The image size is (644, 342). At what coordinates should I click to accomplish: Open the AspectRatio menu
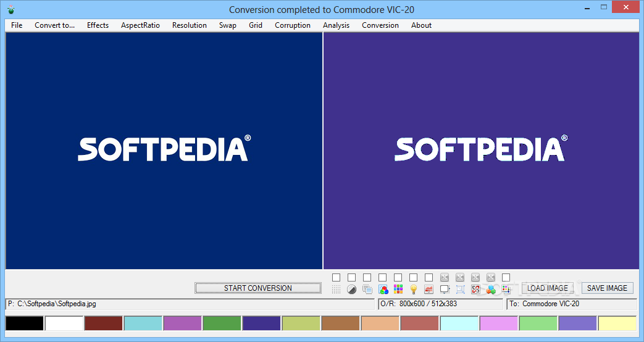pyautogui.click(x=140, y=25)
